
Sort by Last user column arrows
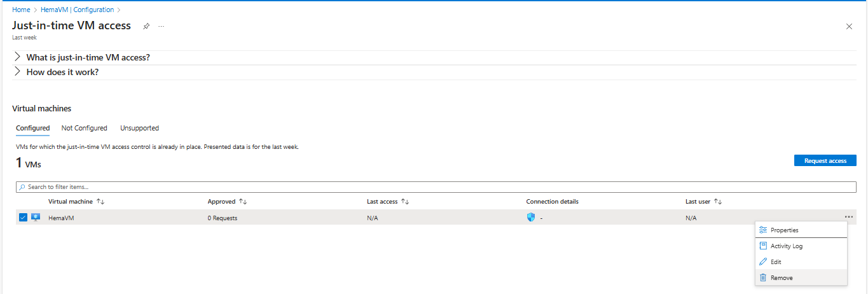click(x=718, y=202)
